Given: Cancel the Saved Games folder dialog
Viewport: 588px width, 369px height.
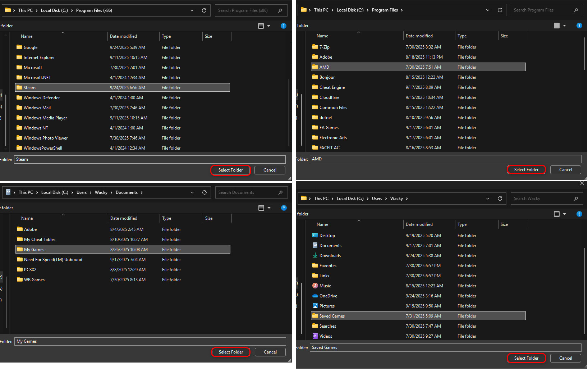Looking at the screenshot, I should (565, 358).
